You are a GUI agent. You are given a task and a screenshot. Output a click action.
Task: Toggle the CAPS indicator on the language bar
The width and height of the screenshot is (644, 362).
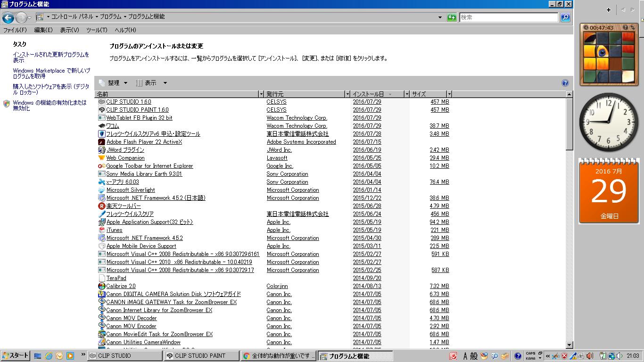[530, 354]
